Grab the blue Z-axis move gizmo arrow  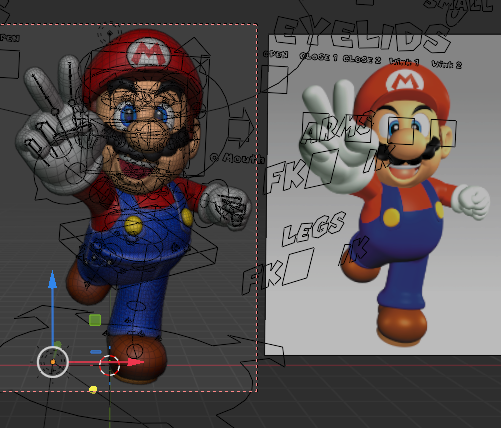pos(52,280)
